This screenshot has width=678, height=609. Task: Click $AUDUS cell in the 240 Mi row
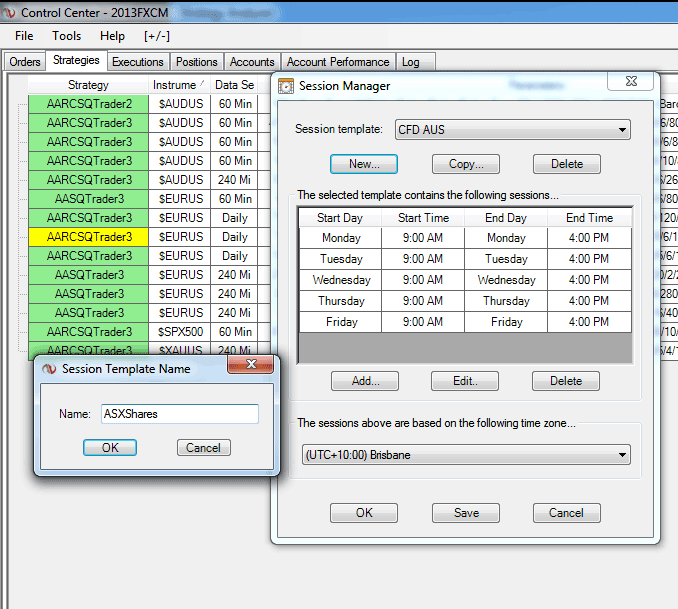180,180
